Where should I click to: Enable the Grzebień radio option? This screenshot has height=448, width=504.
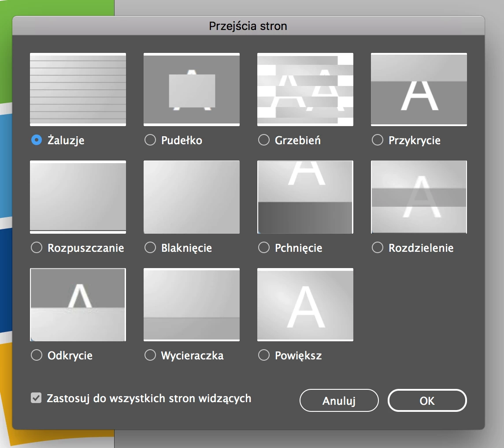click(264, 140)
